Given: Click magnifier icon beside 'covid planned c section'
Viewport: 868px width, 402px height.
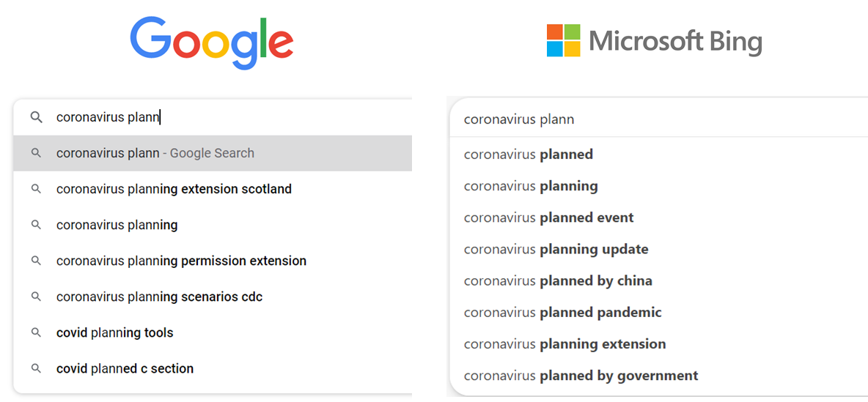Looking at the screenshot, I should 36,368.
